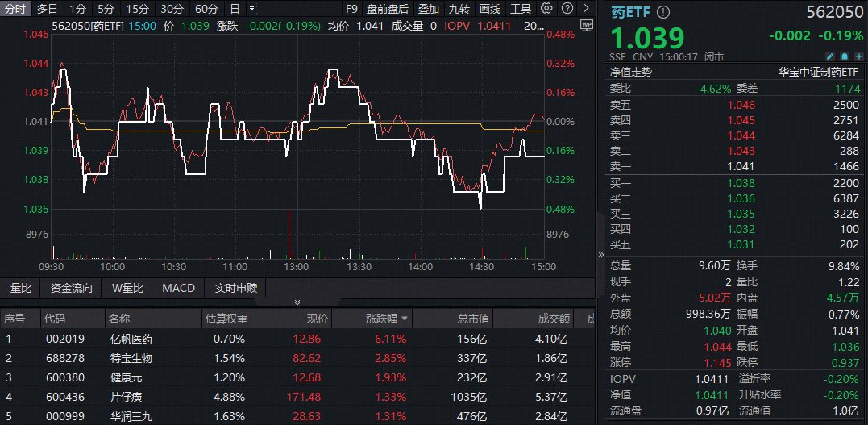Set a price alert with bell icon

click(x=844, y=56)
